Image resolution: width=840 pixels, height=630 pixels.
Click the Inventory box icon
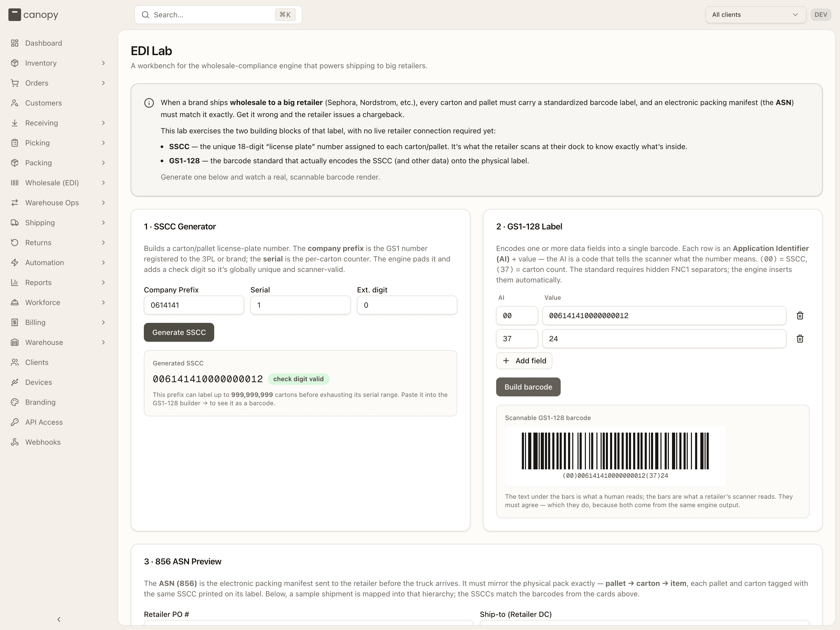point(15,63)
